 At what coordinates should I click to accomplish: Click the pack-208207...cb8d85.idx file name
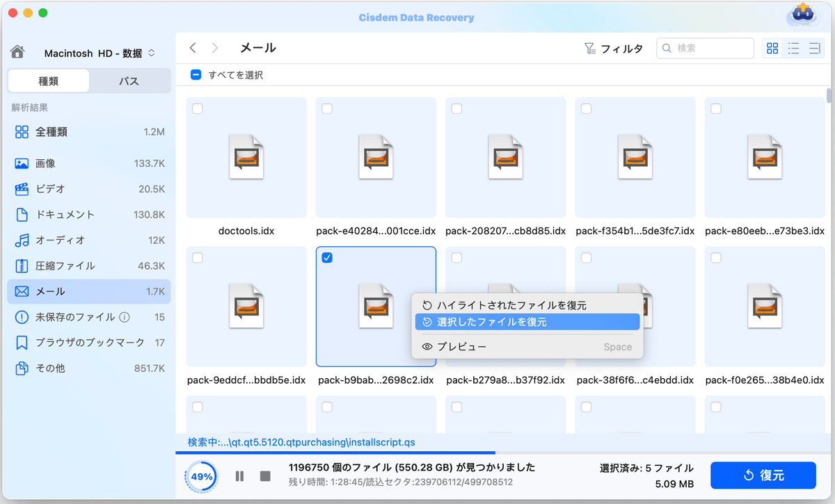(505, 231)
